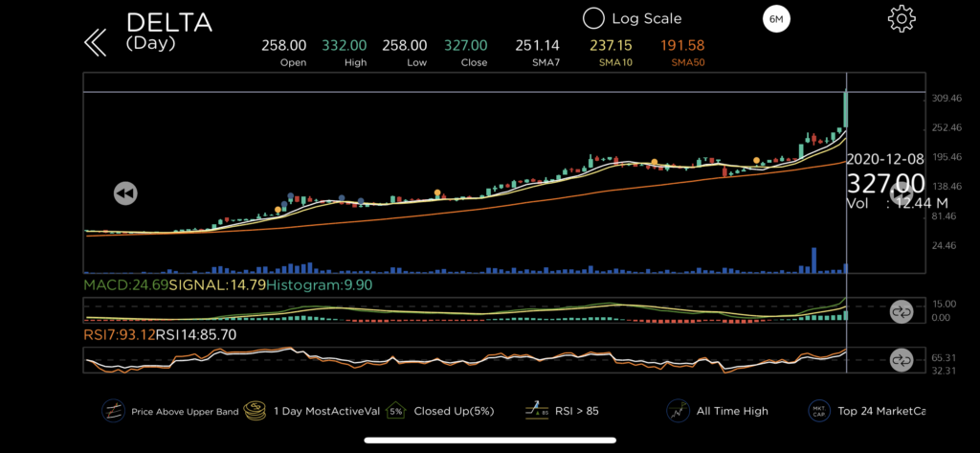This screenshot has width=980, height=453.
Task: Enable the Log Scale option
Action: pyautogui.click(x=593, y=18)
